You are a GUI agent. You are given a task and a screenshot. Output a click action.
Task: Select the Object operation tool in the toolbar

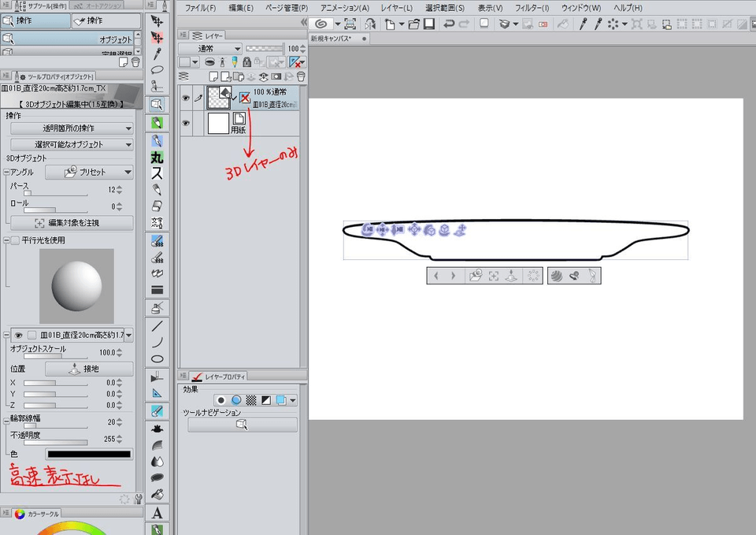(x=157, y=105)
